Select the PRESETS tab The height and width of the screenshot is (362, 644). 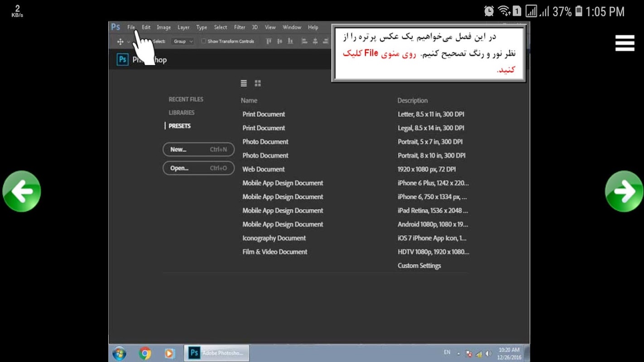180,126
